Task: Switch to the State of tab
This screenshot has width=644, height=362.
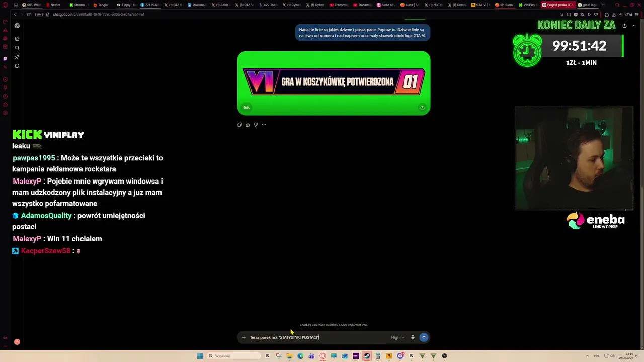Action: point(387,5)
